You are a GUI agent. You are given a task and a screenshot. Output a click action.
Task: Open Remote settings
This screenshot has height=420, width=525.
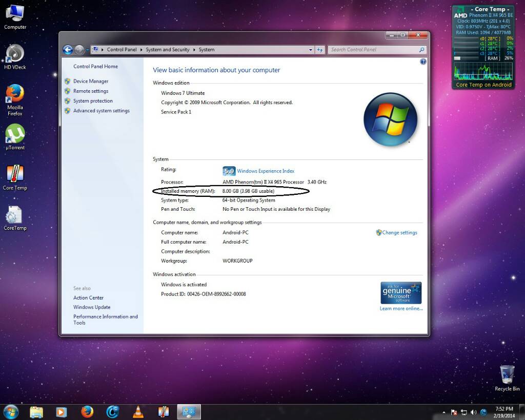pyautogui.click(x=91, y=91)
